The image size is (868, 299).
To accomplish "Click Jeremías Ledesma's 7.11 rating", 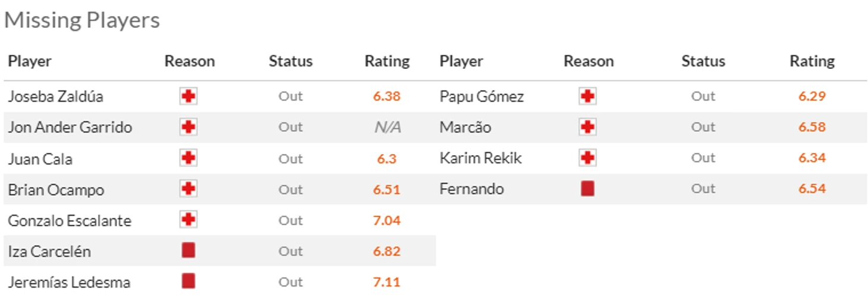I will click(387, 282).
